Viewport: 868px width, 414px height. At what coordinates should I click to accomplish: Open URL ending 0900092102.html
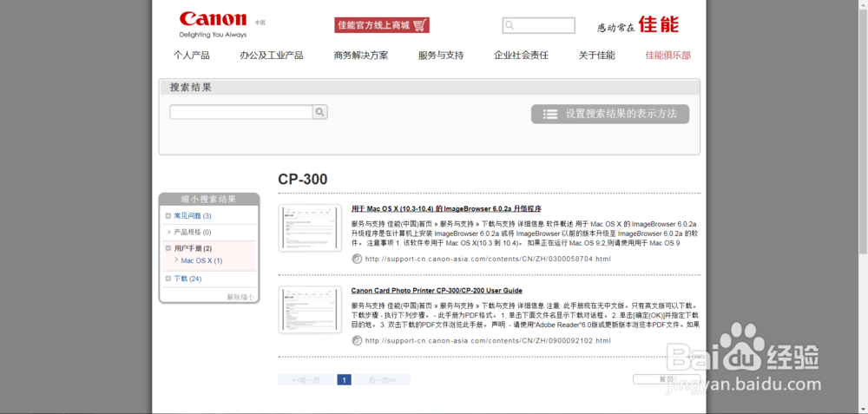488,340
